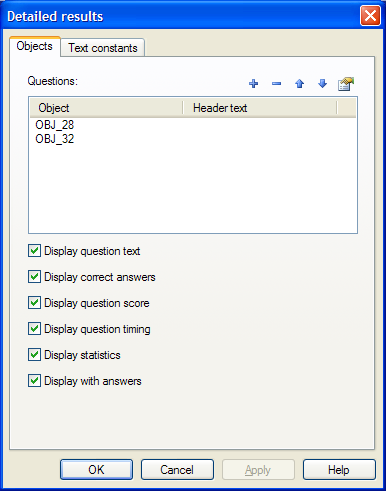The height and width of the screenshot is (491, 386).
Task: Select the Objects tab
Action: click(x=35, y=46)
